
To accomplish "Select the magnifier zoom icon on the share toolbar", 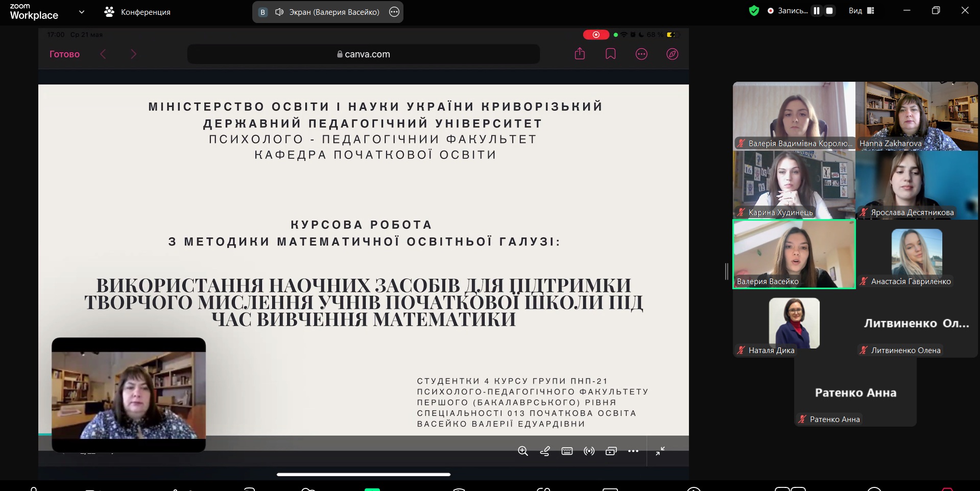I will coord(523,451).
